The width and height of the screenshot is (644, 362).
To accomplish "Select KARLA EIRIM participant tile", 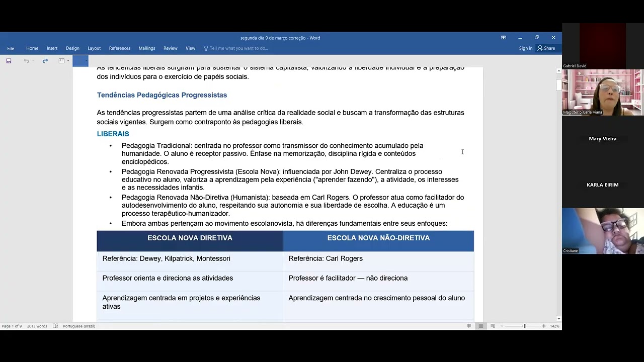I will (x=603, y=185).
